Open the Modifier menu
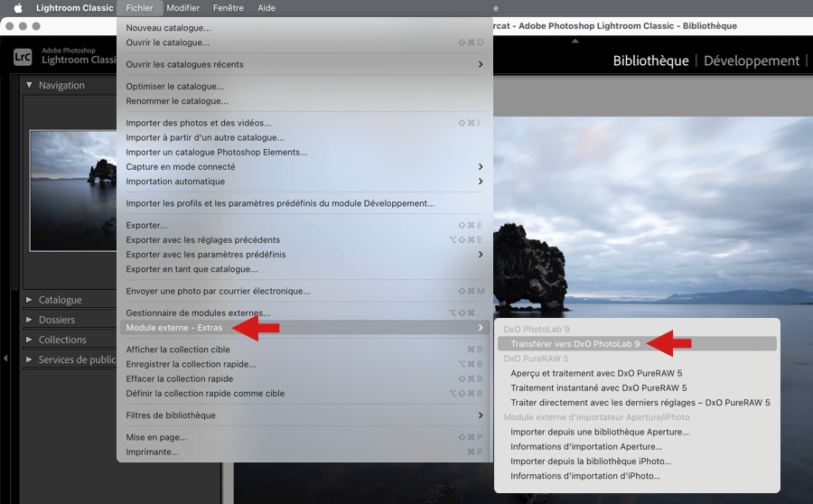 click(183, 8)
